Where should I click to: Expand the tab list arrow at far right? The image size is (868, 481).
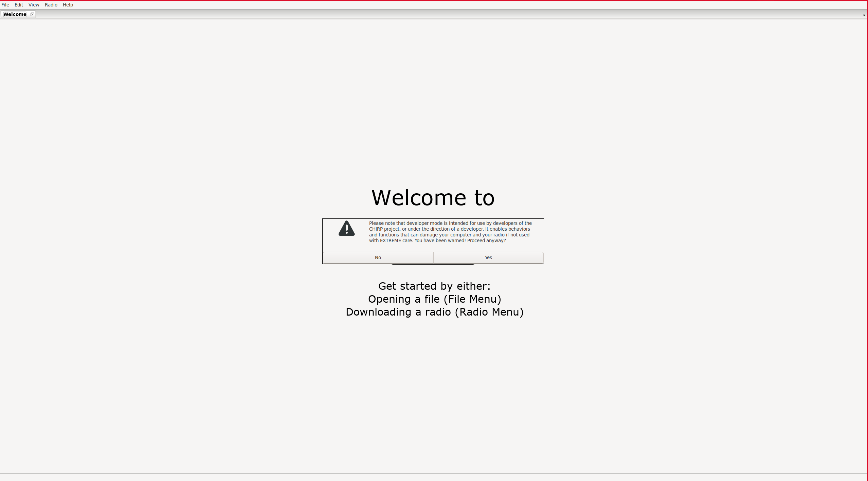coord(864,15)
